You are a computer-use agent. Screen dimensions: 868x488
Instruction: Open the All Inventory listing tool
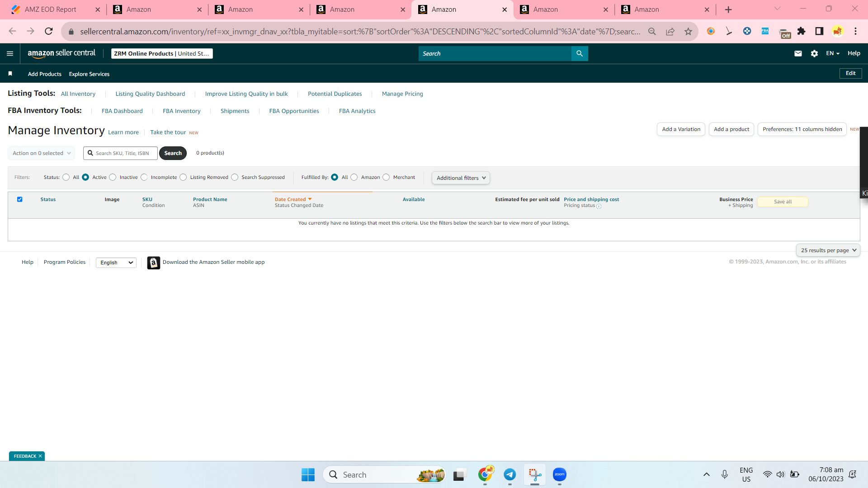coord(78,94)
